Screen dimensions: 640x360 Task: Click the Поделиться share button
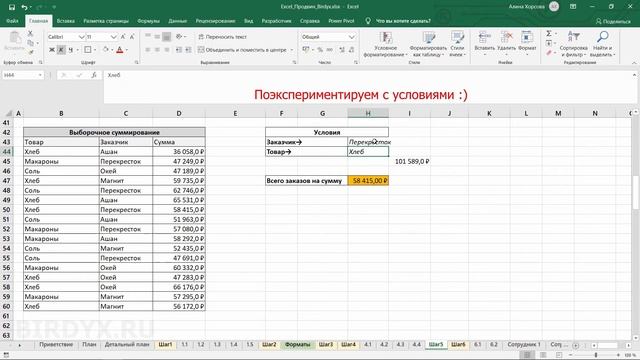[x=613, y=21]
